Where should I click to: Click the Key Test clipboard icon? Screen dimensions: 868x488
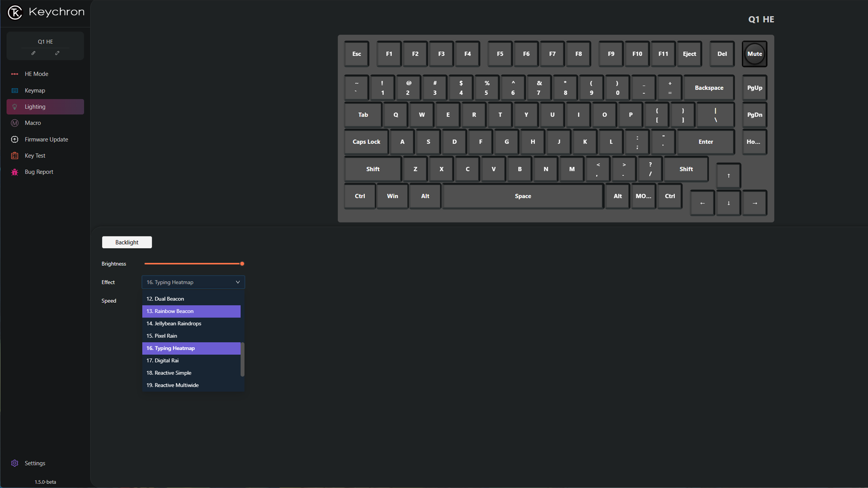coord(14,156)
